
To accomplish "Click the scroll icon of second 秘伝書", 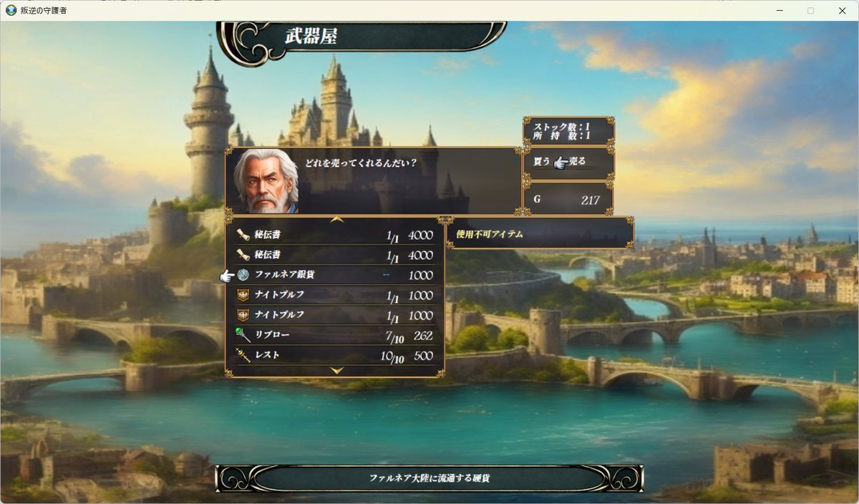I will click(243, 255).
